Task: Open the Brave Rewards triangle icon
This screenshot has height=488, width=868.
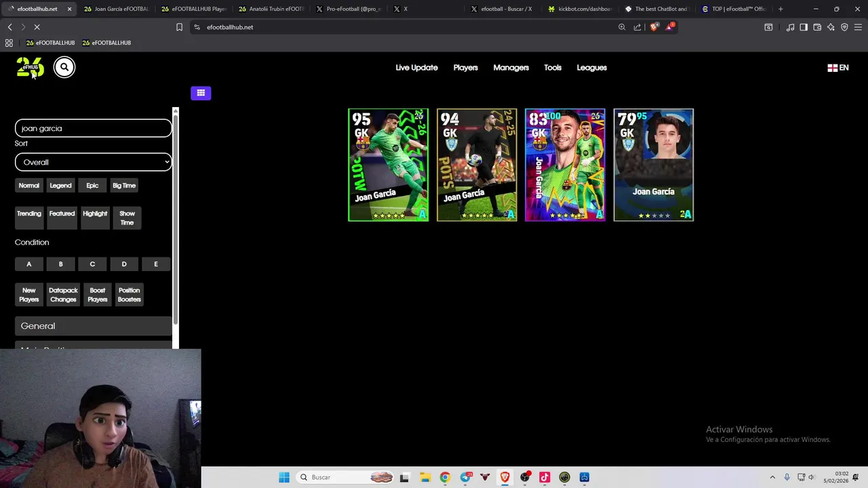Action: pos(670,27)
